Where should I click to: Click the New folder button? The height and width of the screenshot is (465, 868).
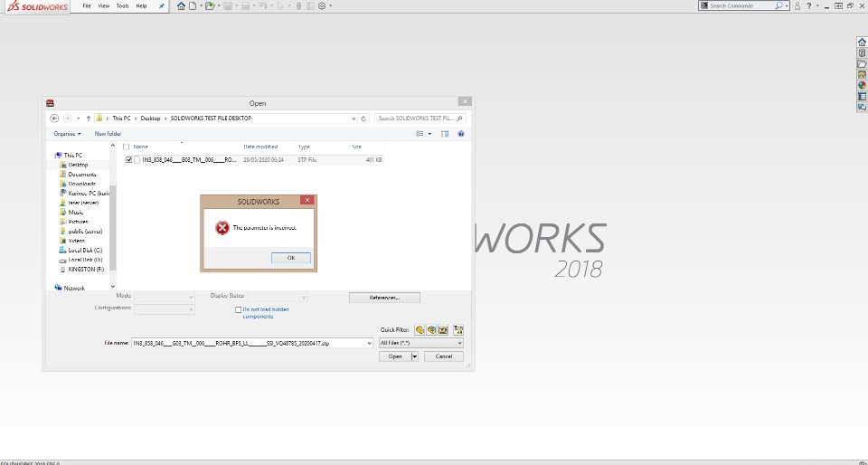coord(108,133)
